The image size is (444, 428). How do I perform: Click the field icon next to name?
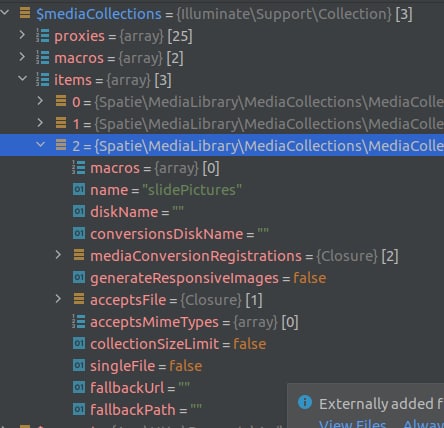click(x=79, y=189)
